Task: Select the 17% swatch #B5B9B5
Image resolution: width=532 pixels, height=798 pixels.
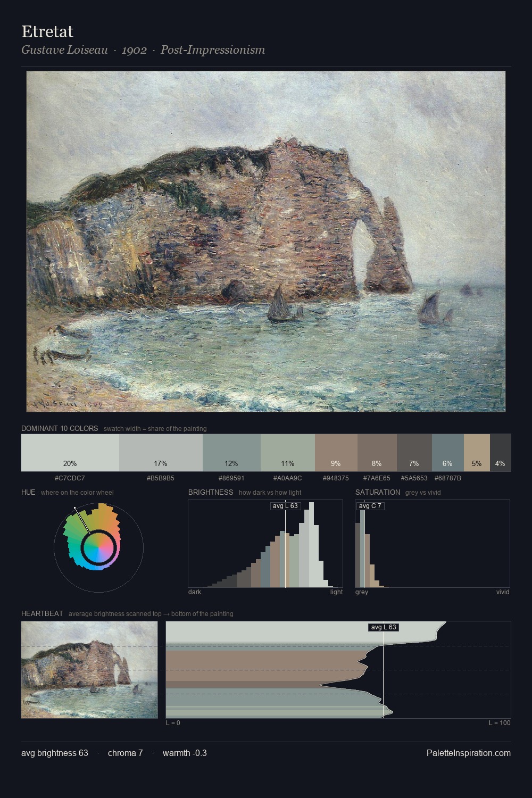Action: coord(161,453)
